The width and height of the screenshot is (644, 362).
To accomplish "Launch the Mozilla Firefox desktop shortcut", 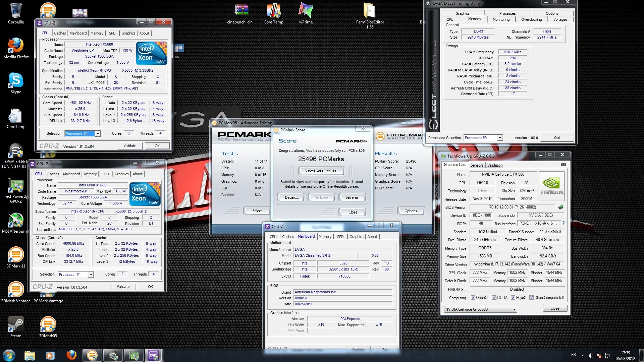I will [x=16, y=49].
